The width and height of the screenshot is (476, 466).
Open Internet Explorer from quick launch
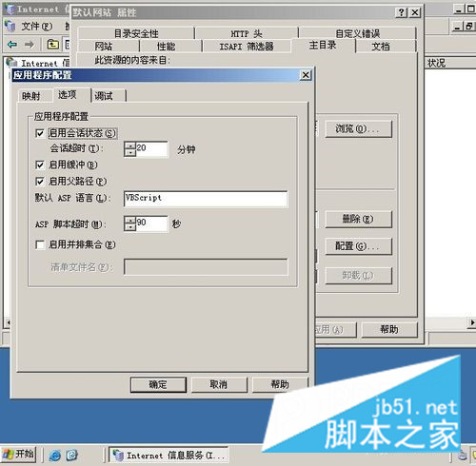coord(55,456)
